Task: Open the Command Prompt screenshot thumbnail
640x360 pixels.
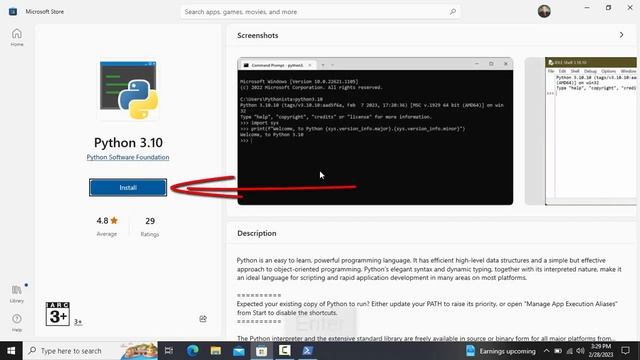Action: 375,131
